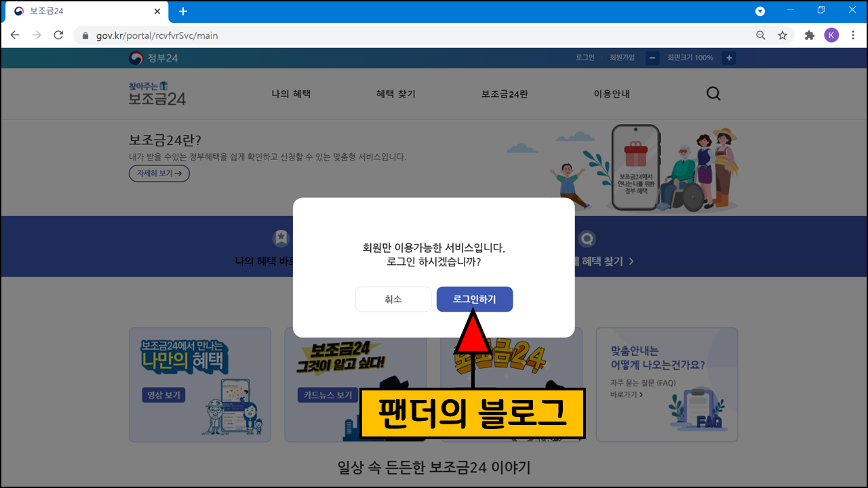This screenshot has height=488, width=868.
Task: Open the 나만의 혜택 video card
Action: [200, 385]
